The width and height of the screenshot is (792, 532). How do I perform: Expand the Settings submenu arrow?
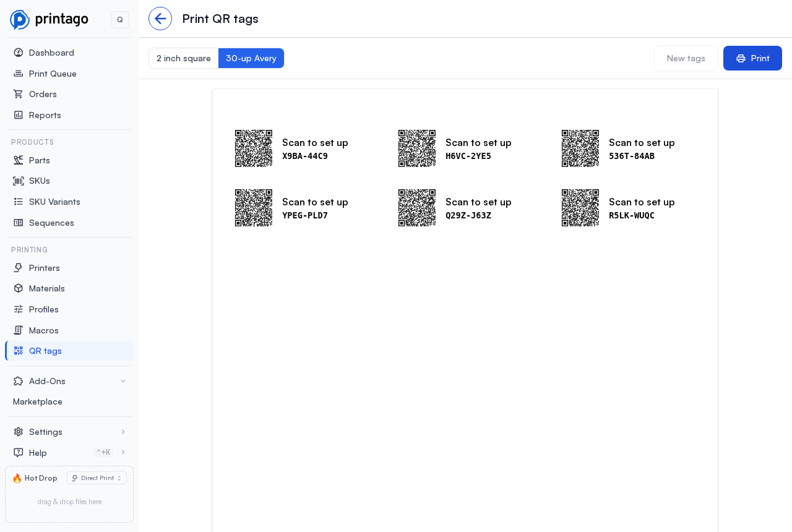pyautogui.click(x=123, y=432)
